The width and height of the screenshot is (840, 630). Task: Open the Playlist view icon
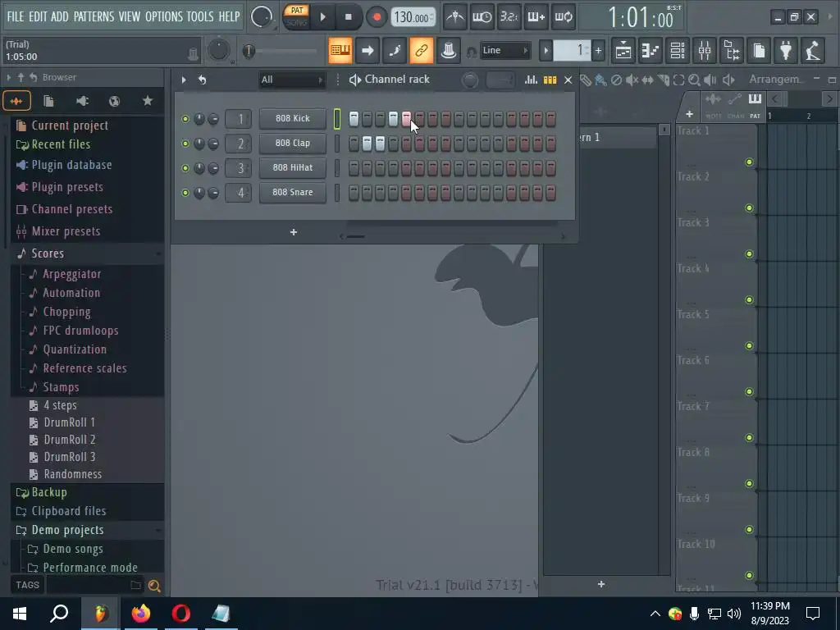click(x=623, y=51)
